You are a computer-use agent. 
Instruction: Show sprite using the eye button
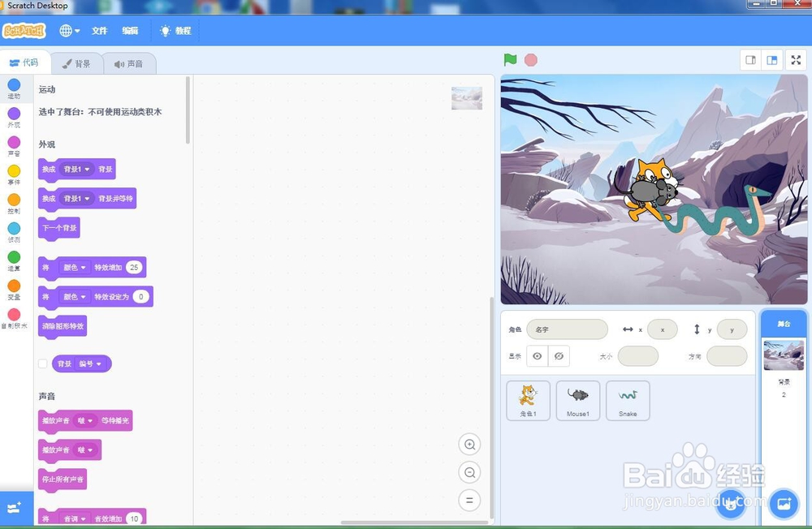pyautogui.click(x=537, y=356)
